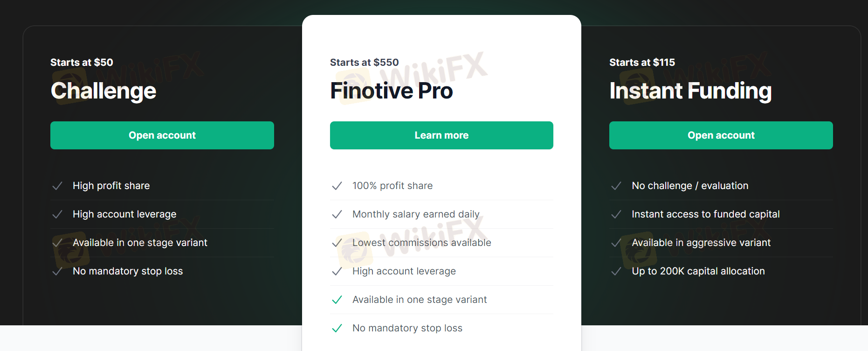868x351 pixels.
Task: Click High account leverage text in Challenge
Action: (124, 214)
